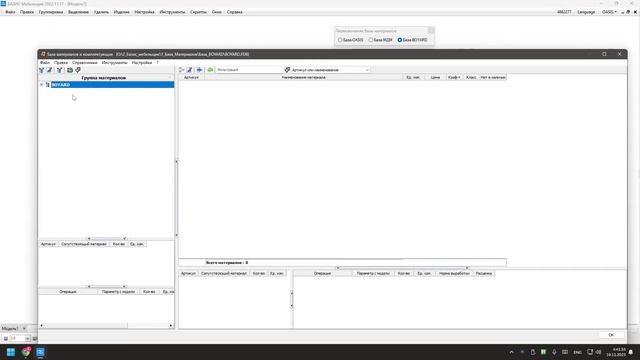This screenshot has height=360, width=640.
Task: Click Класс column header
Action: coord(471,77)
